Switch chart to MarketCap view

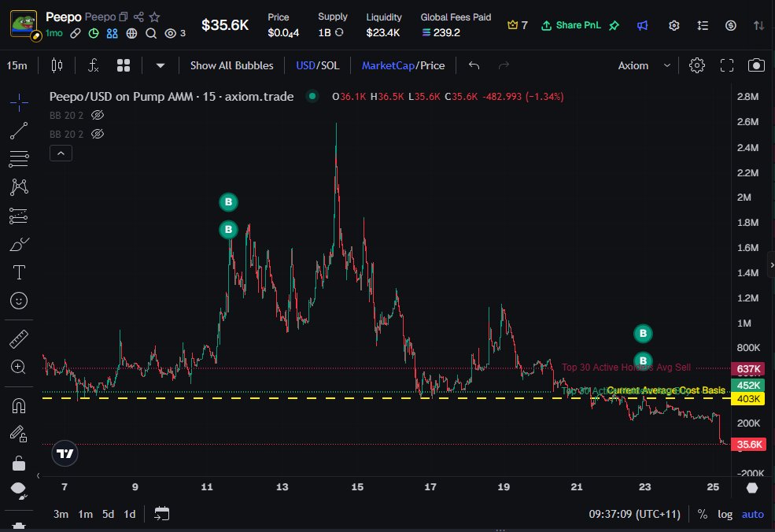(x=388, y=65)
